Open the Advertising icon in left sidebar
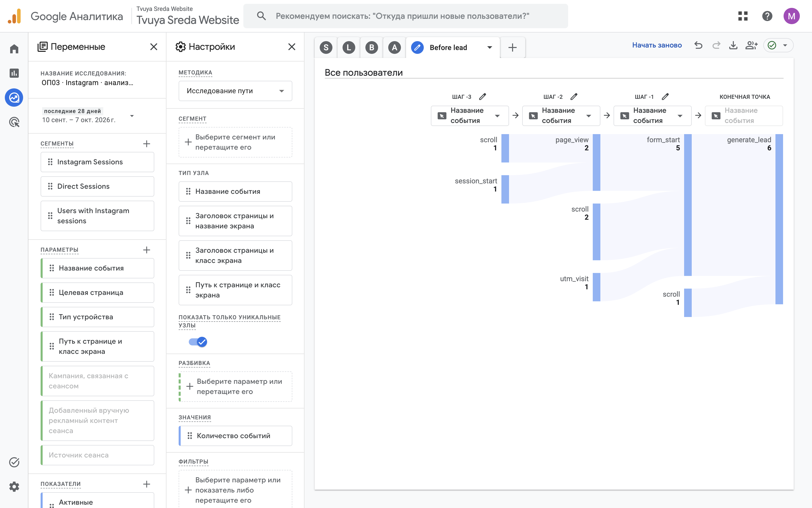Screen dimensions: 812x508 click(14, 122)
